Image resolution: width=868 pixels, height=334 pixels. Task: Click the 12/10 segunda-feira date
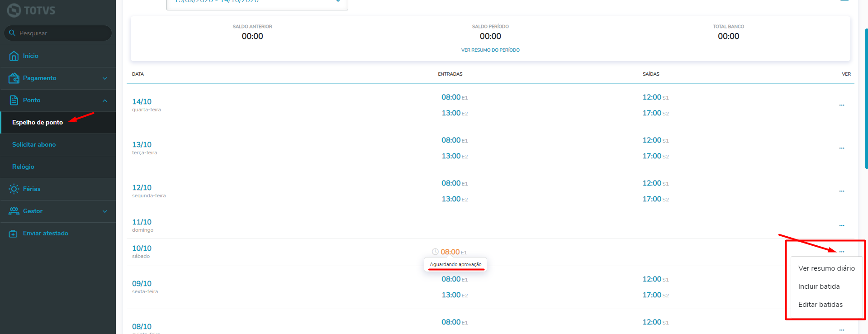pyautogui.click(x=149, y=191)
